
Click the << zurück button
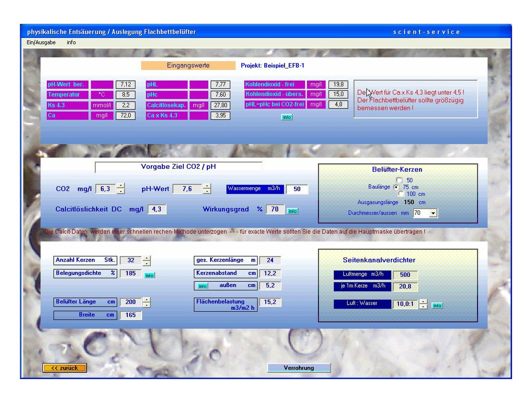65,368
